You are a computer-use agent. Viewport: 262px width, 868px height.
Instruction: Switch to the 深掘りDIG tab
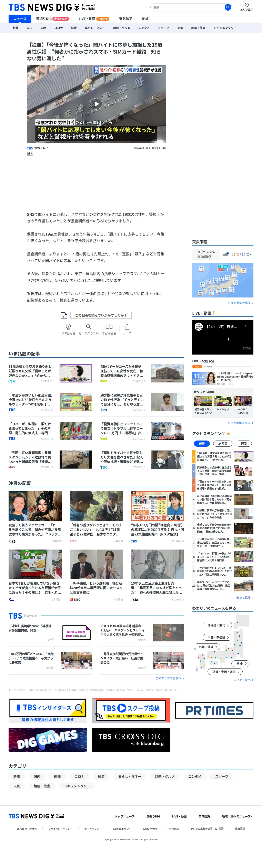[x=52, y=19]
